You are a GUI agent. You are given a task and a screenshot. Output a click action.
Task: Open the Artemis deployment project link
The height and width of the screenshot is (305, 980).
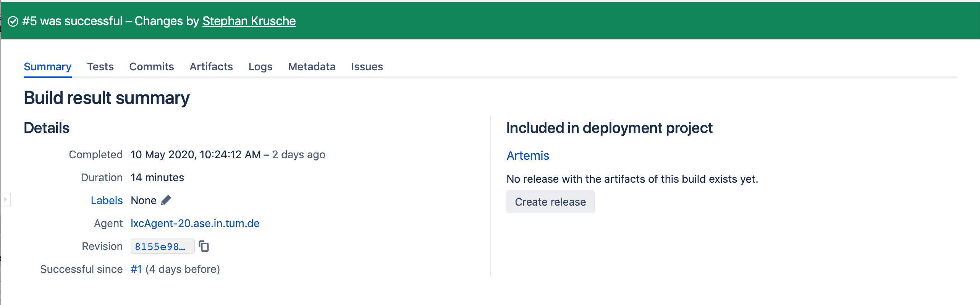(x=528, y=156)
